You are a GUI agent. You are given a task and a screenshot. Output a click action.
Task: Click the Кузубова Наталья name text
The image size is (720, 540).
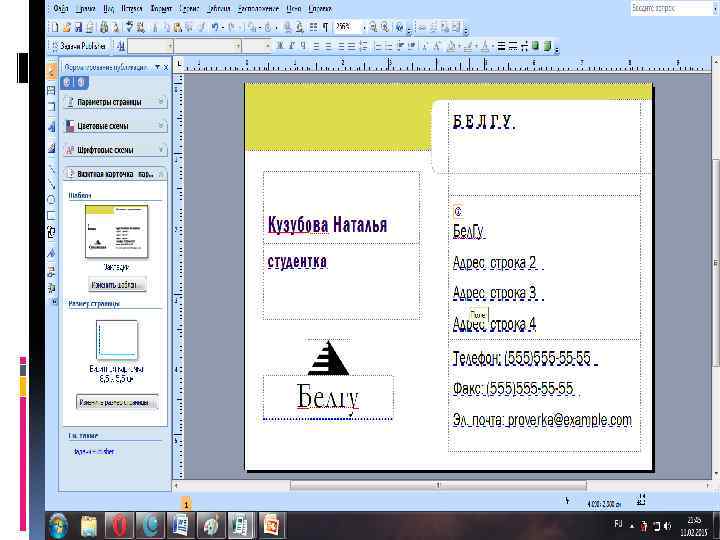tap(327, 225)
